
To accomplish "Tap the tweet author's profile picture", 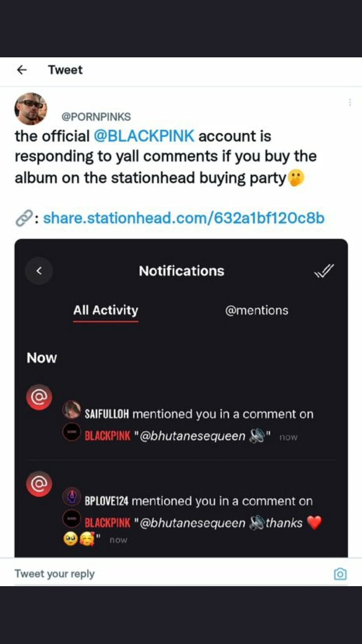I will [31, 108].
